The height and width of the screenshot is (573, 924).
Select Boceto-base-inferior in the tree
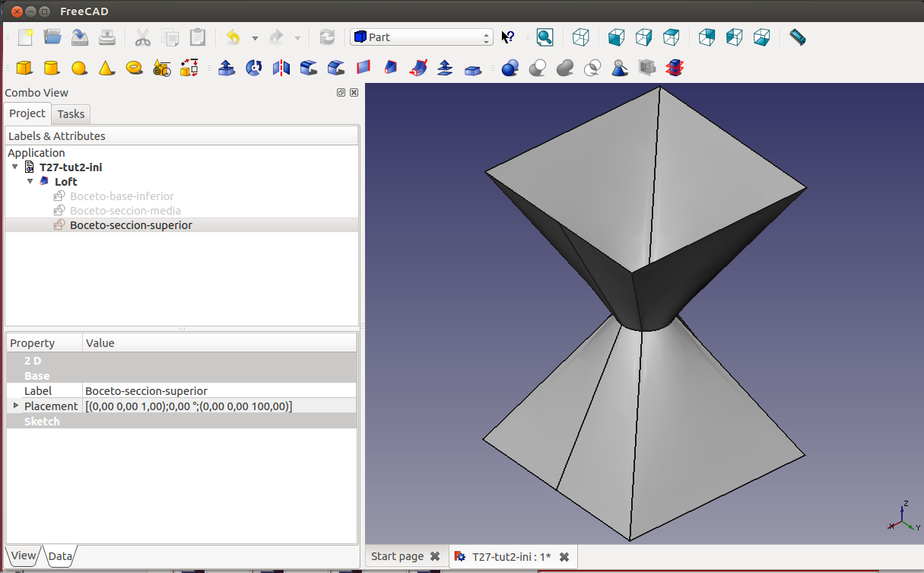pyautogui.click(x=122, y=196)
